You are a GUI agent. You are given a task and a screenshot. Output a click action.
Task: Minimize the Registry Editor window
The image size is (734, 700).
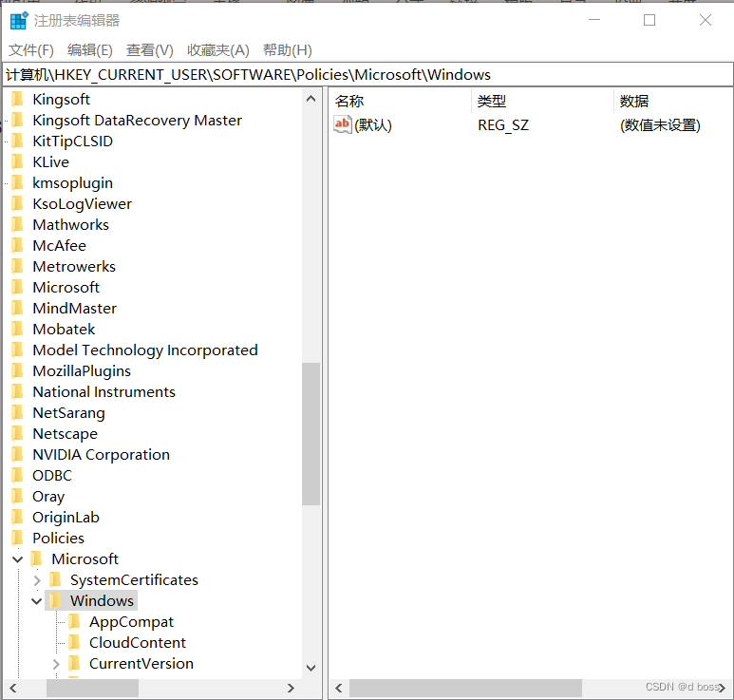tap(594, 20)
